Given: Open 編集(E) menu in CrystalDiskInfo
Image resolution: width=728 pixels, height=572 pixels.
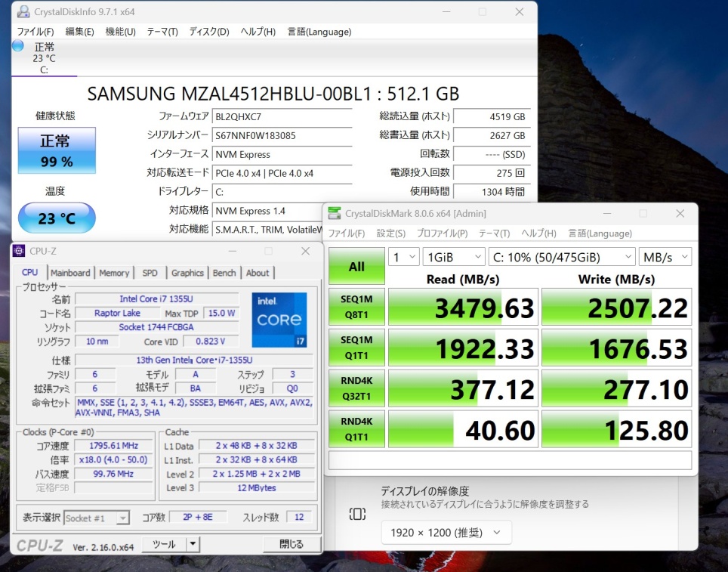Looking at the screenshot, I should [79, 32].
